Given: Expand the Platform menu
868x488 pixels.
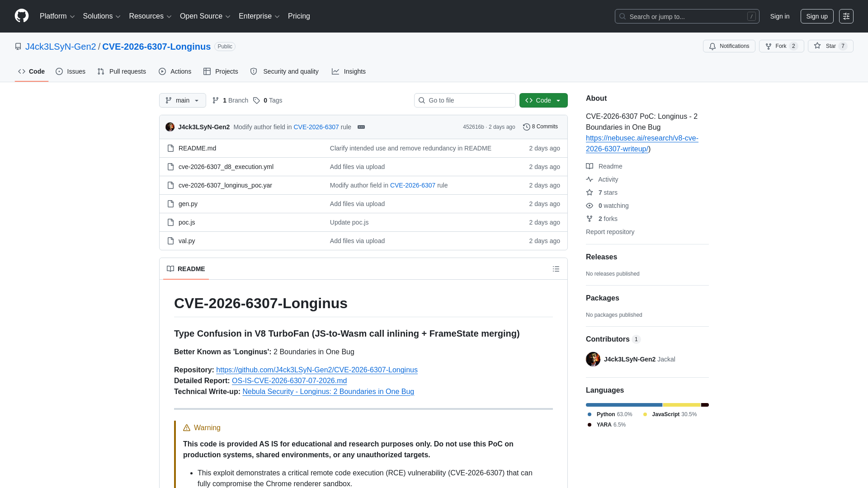Looking at the screenshot, I should (x=57, y=16).
